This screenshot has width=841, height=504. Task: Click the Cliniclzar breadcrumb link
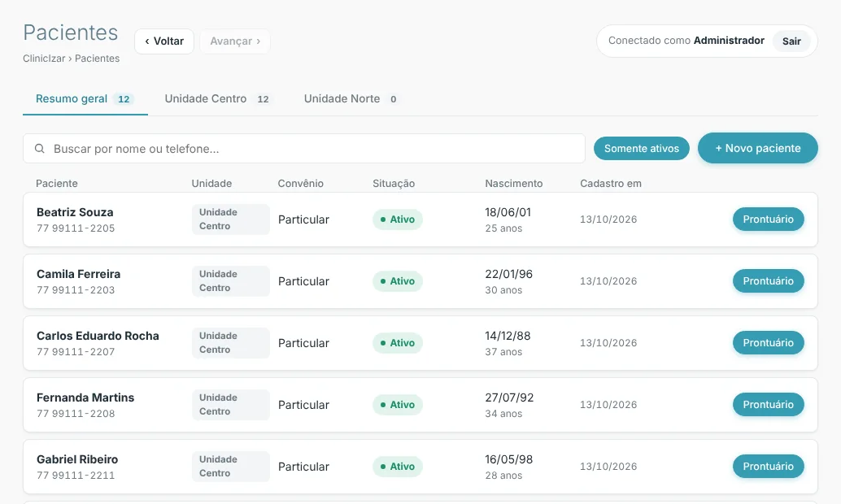pos(44,59)
